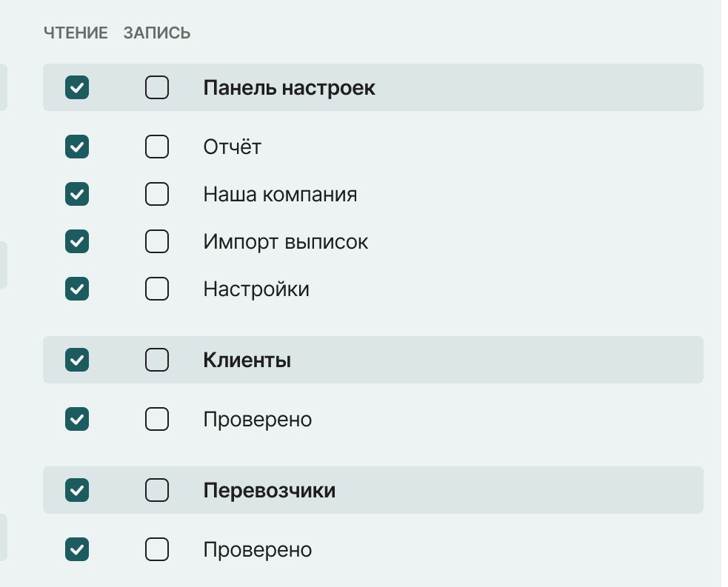Check write for Проверено under Перевозчики
The height and width of the screenshot is (587, 728).
(x=157, y=550)
